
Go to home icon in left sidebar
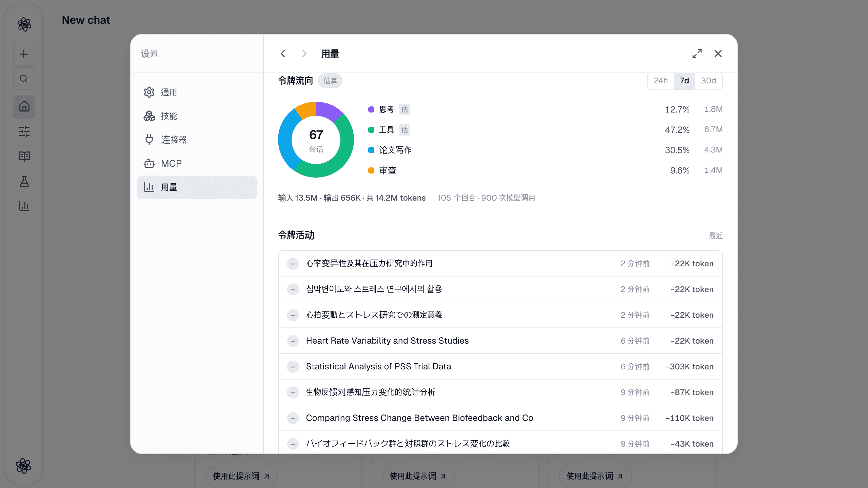point(24,106)
